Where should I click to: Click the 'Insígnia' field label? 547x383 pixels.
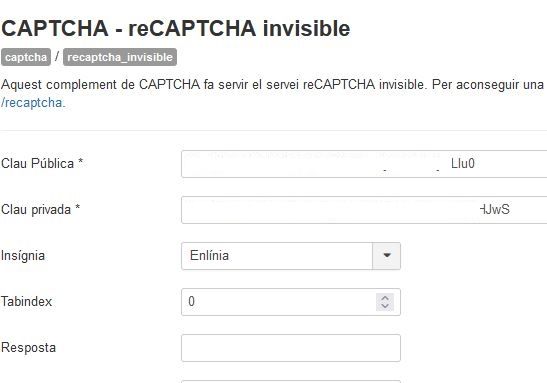(x=23, y=256)
